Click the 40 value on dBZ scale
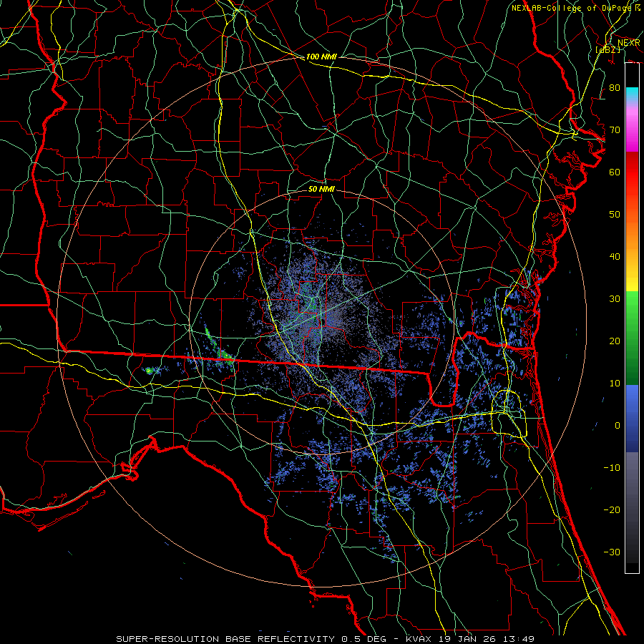This screenshot has height=644, width=644. tap(615, 257)
